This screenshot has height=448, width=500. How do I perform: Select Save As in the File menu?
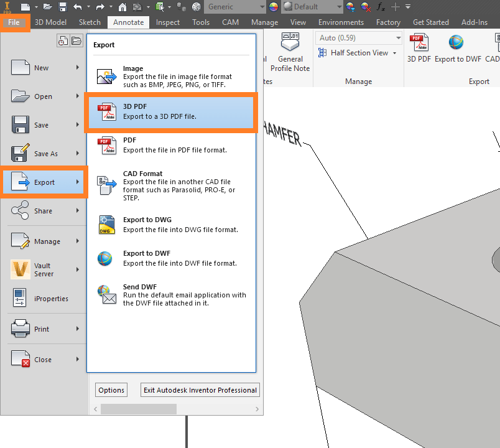click(44, 154)
